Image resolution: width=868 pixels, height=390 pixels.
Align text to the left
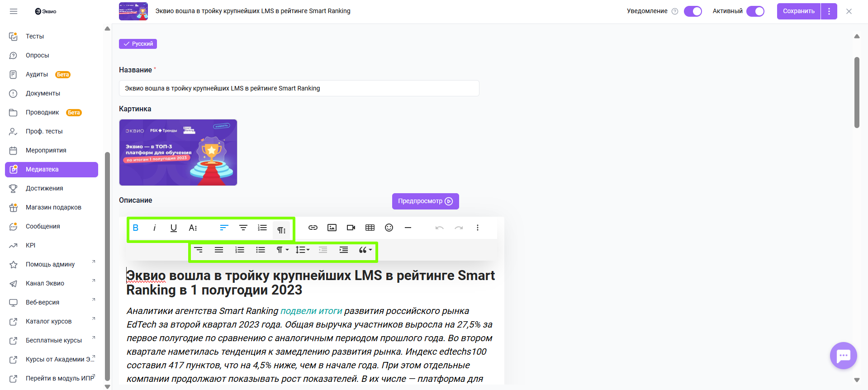point(224,228)
